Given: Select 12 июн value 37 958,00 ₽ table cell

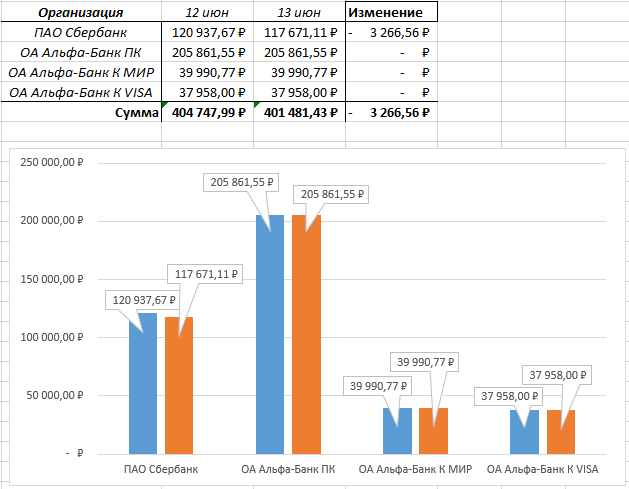Looking at the screenshot, I should (x=207, y=92).
